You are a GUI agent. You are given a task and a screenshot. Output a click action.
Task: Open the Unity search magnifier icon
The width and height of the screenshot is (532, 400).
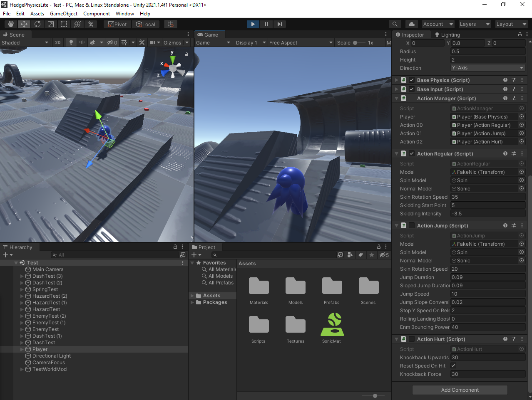pos(395,24)
